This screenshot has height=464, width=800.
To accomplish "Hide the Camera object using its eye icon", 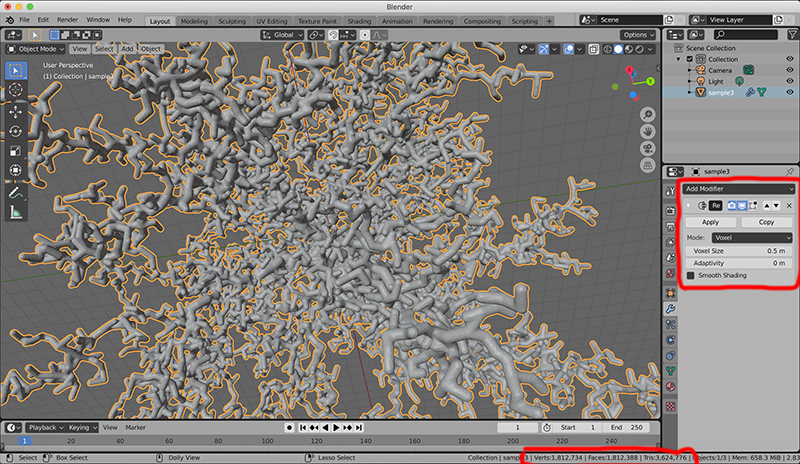I will tap(789, 70).
